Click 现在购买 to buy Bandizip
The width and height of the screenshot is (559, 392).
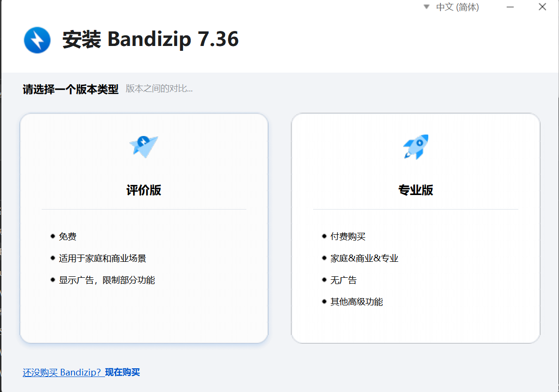point(122,372)
